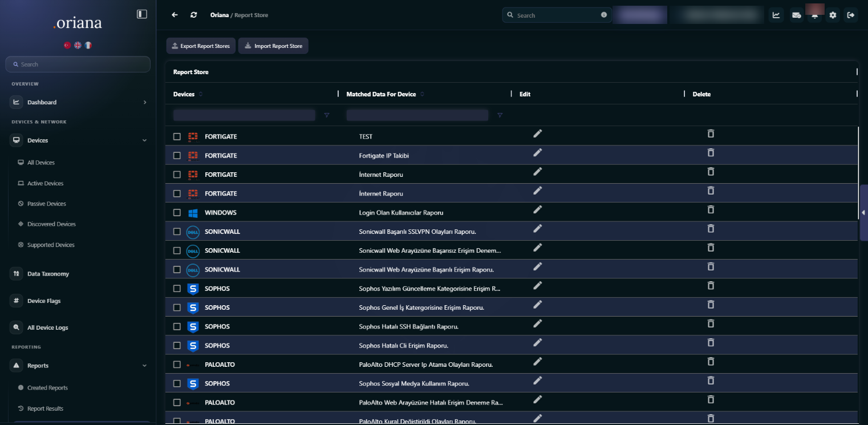Screen dimensions: 868x425
Task: Delete Sophos Genel İş Katergorisine Erişim report
Action: click(711, 304)
